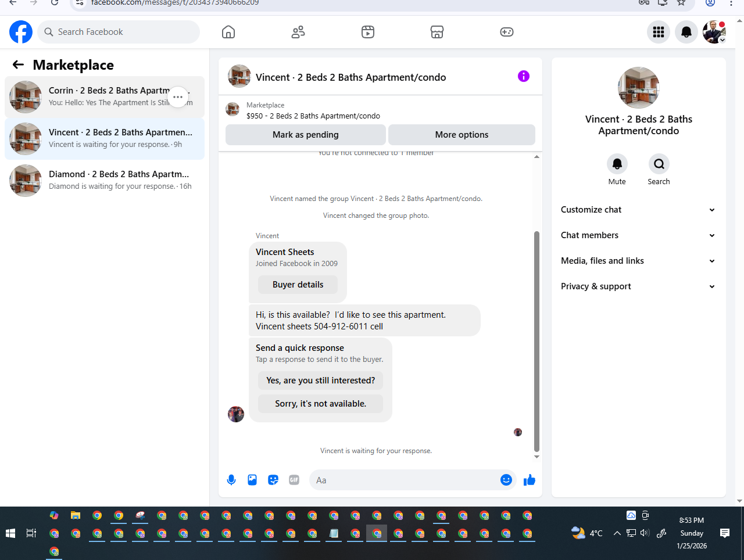Image resolution: width=744 pixels, height=560 pixels.
Task: Click Vincent's avatar beside the quick response
Action: pyautogui.click(x=236, y=414)
